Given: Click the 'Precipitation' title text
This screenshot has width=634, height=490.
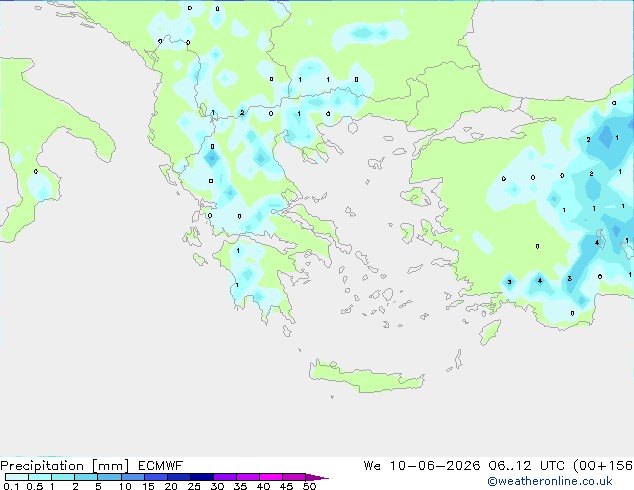Looking at the screenshot, I should (42, 466).
